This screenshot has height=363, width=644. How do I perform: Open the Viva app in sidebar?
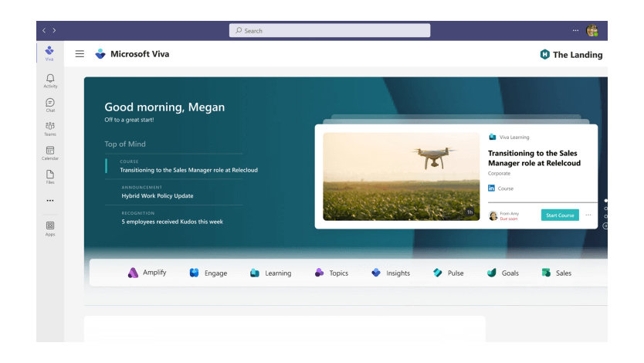tap(49, 53)
